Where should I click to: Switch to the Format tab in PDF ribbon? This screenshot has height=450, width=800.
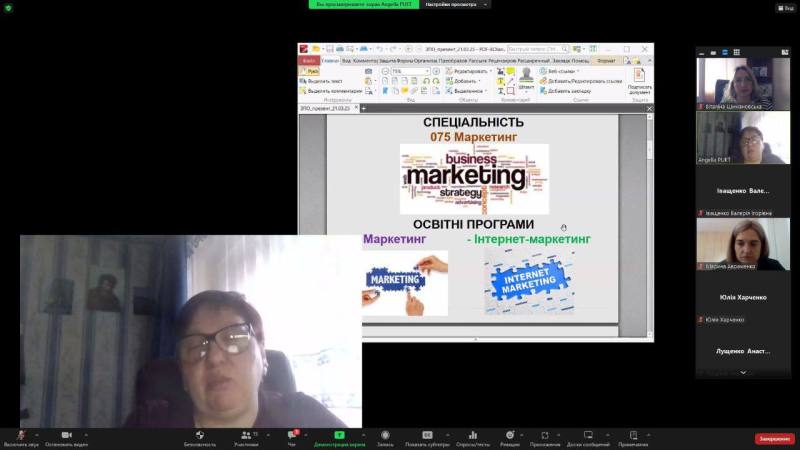click(x=606, y=60)
